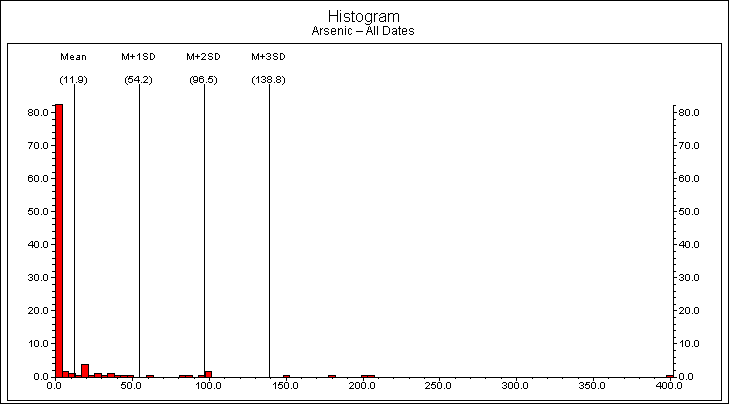Click the 'M+2SD' marker label

(x=203, y=57)
